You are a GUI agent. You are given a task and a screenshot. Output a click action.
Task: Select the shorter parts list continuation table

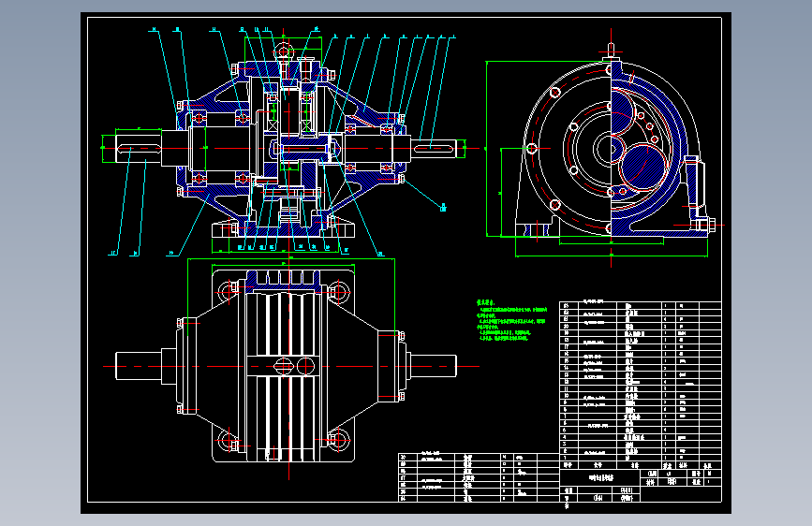[479, 477]
